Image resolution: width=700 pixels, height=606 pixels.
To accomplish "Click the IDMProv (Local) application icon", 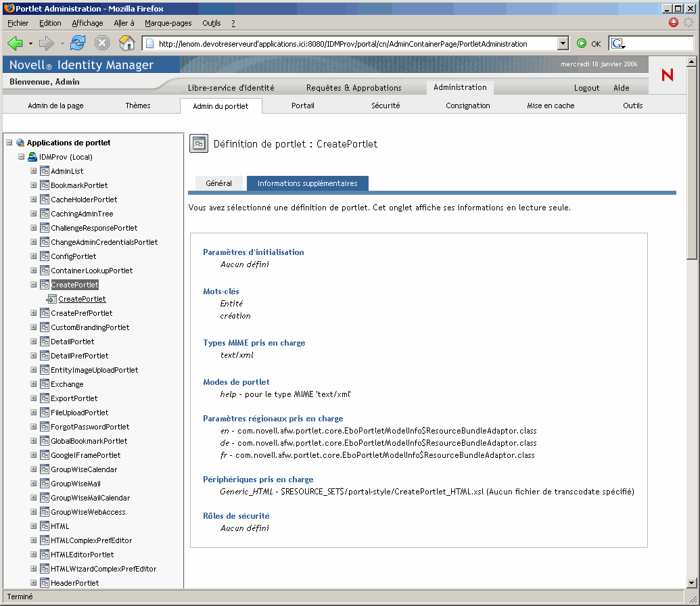I will [32, 157].
